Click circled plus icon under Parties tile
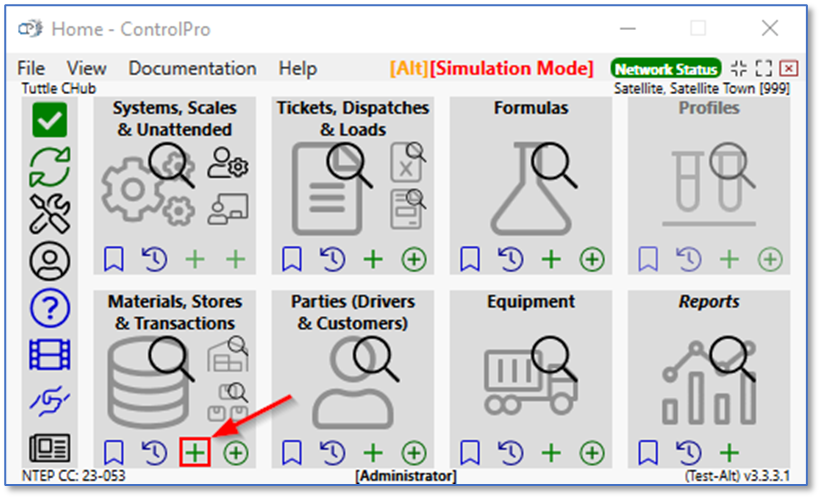This screenshot has width=821, height=499. click(413, 453)
